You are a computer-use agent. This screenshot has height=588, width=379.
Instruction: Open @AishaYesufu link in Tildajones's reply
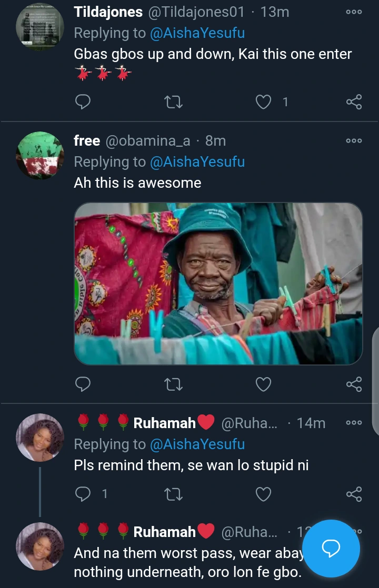click(x=197, y=33)
